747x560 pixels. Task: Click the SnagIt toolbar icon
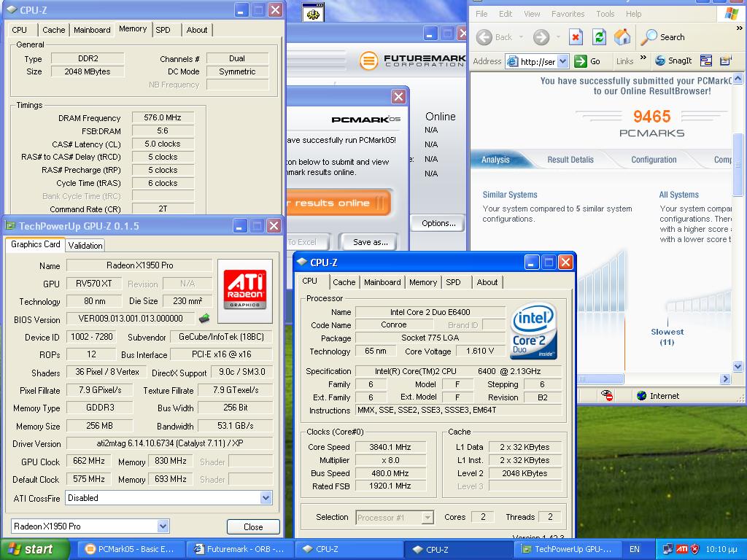[659, 61]
